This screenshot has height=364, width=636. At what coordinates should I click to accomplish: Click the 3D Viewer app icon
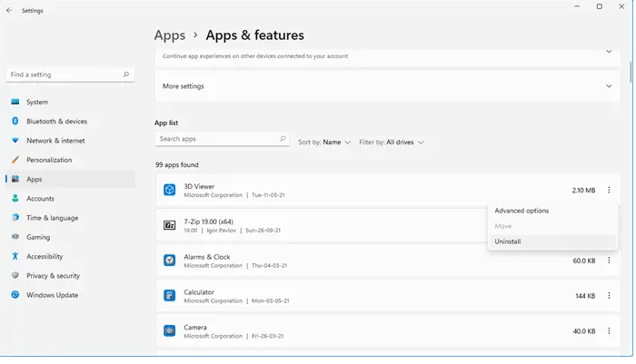point(170,190)
